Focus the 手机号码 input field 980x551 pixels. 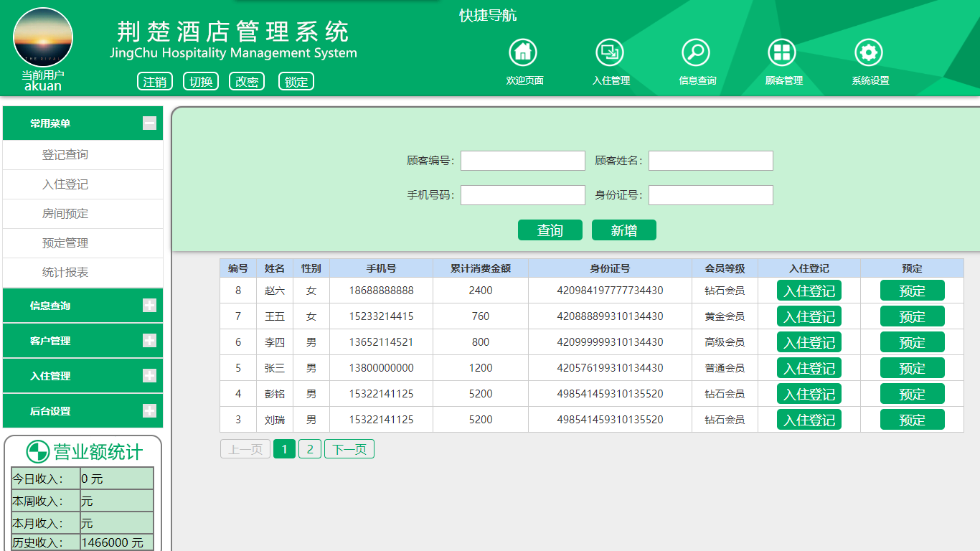[523, 195]
